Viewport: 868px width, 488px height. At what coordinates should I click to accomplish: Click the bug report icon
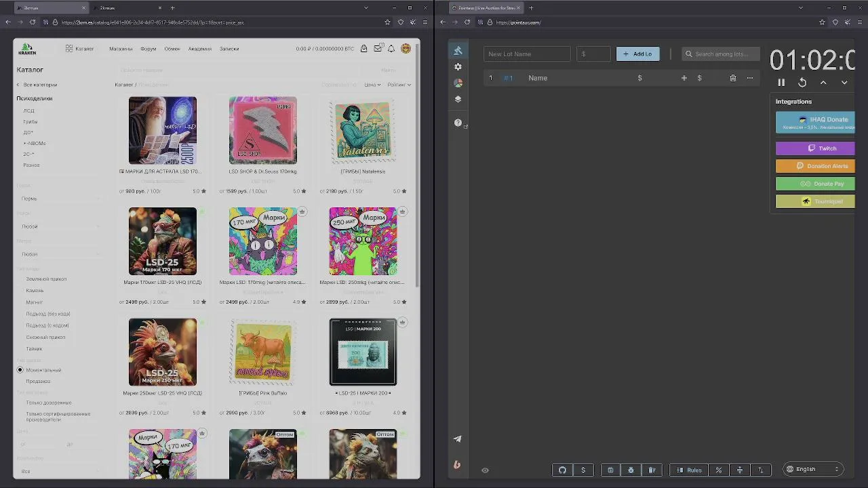[631, 470]
